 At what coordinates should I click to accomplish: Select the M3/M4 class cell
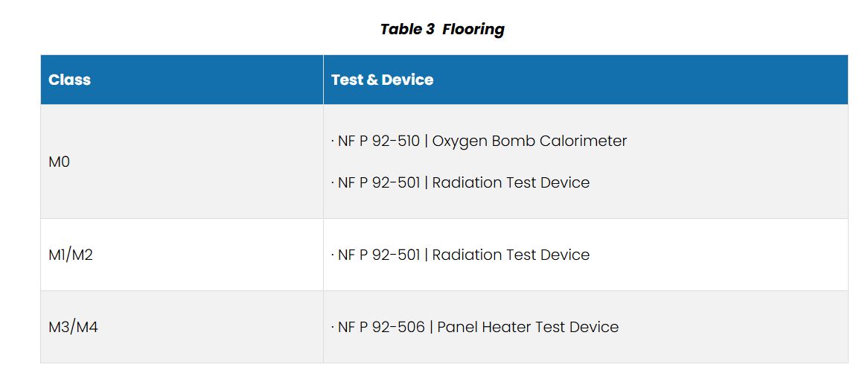(x=73, y=327)
